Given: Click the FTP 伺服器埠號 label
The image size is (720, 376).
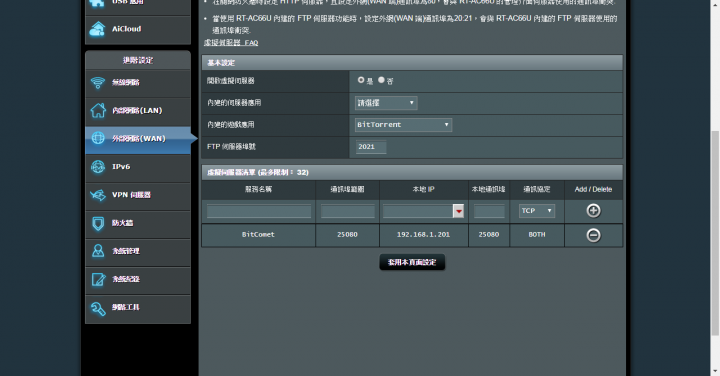Looking at the screenshot, I should pos(231,147).
